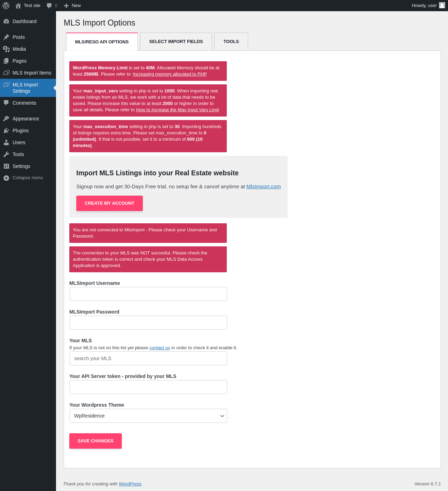This screenshot has width=448, height=491.
Task: Click the Settings sliders icon
Action: tap(6, 166)
